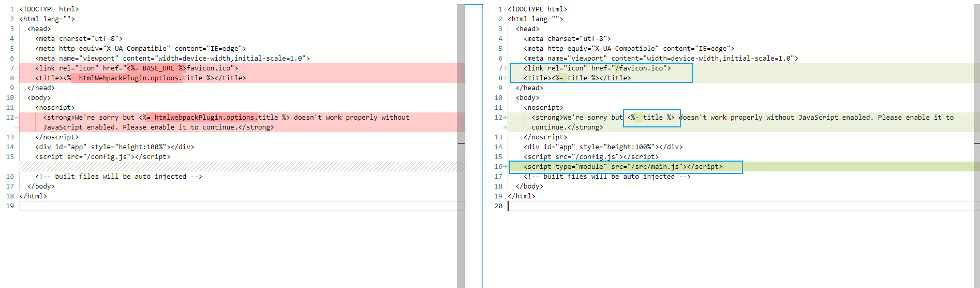The width and height of the screenshot is (980, 288).
Task: Click the script type="module" src/main.js line
Action: (623, 167)
